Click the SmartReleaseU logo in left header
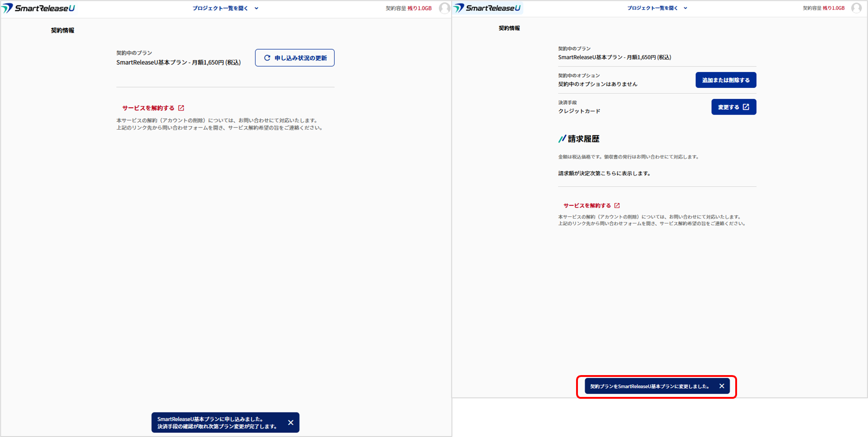The image size is (868, 437). tap(39, 8)
